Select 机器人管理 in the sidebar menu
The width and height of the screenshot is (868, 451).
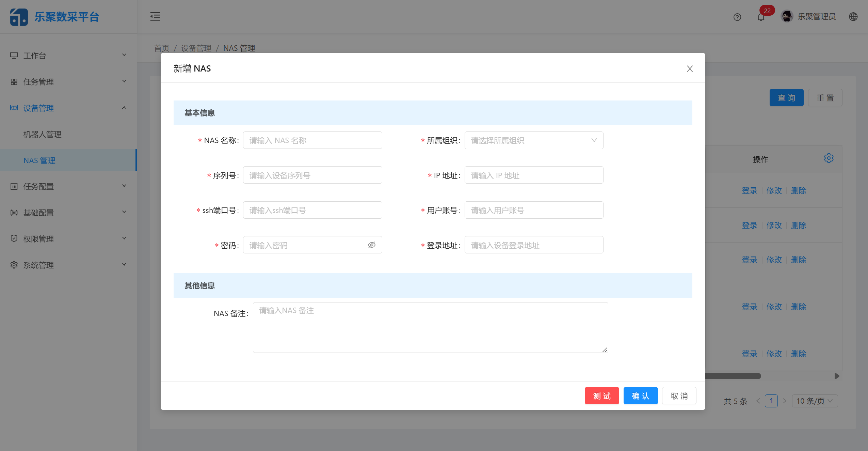click(42, 134)
